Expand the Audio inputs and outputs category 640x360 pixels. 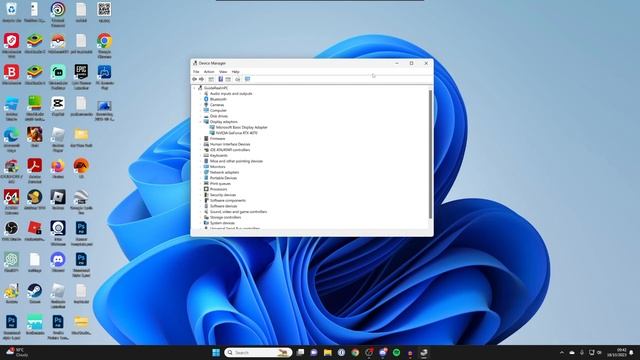[x=200, y=93]
